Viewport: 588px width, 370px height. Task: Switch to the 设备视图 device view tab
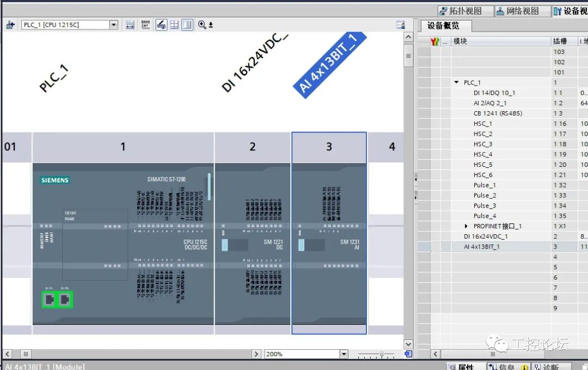coord(570,11)
